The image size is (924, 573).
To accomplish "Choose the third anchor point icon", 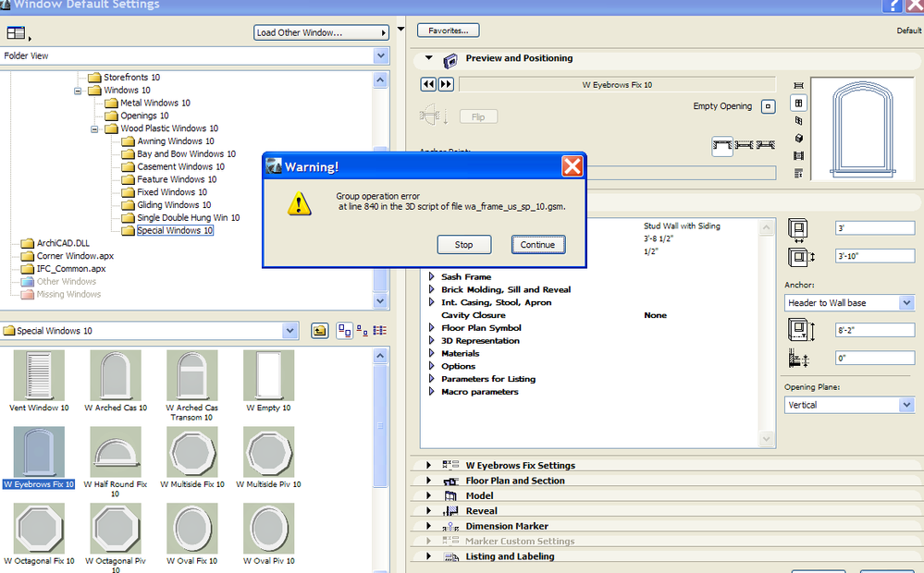I will (766, 144).
